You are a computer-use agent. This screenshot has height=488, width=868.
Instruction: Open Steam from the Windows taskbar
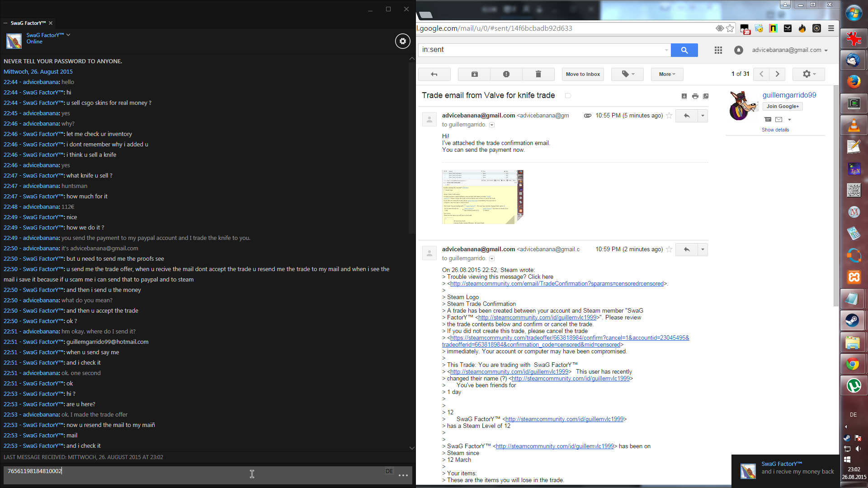pos(853,320)
